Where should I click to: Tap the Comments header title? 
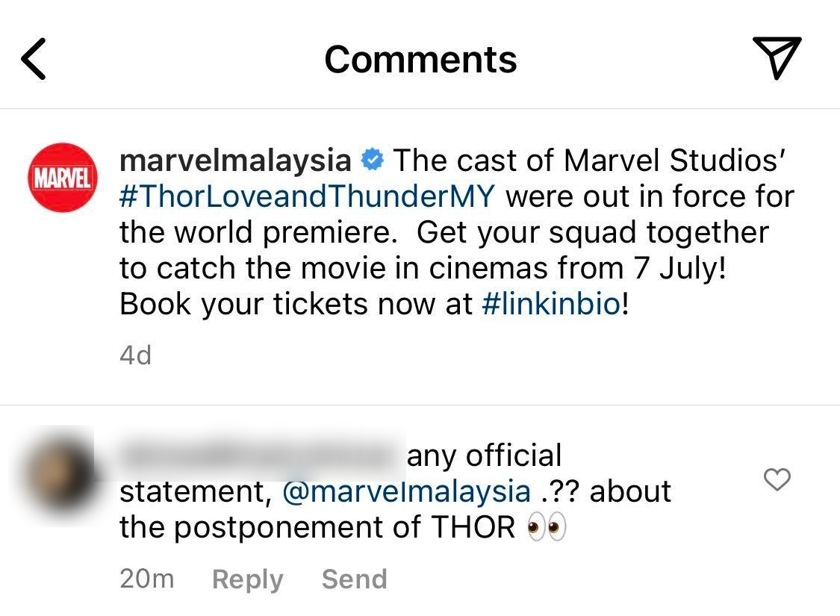[420, 59]
